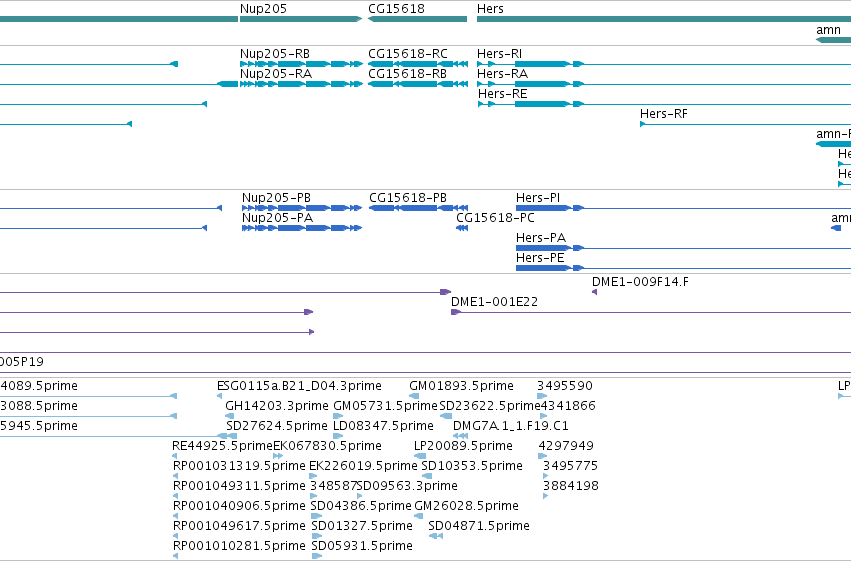Click EST RP001049311.5prime
Viewport: 851px width, 561px height.
pyautogui.click(x=239, y=486)
